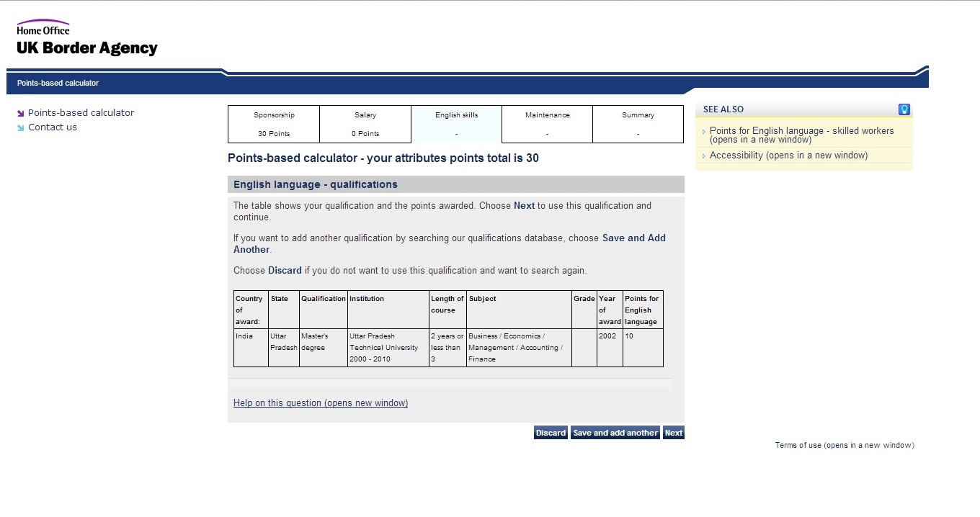Open the Summary step

[638, 124]
